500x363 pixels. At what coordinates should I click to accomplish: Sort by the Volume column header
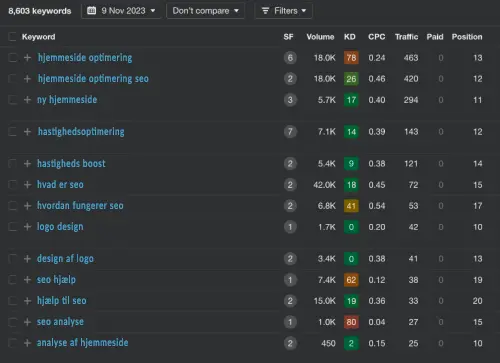point(320,37)
